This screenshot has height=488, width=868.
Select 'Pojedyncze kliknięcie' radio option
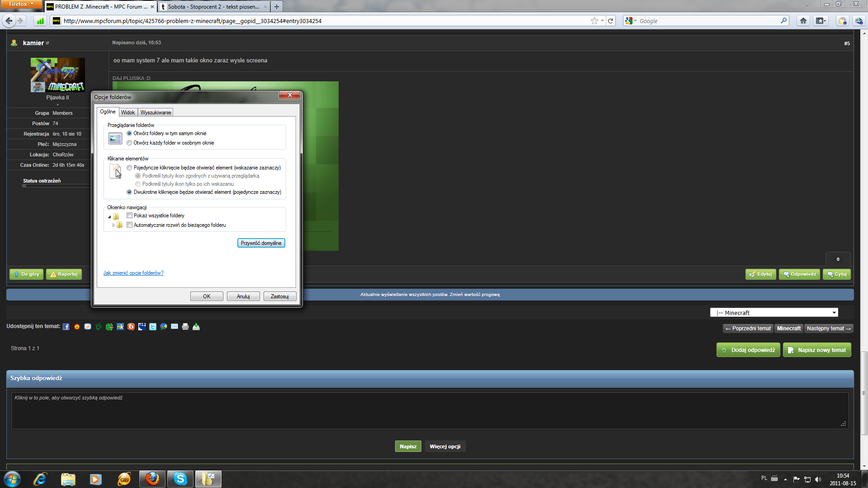point(129,168)
